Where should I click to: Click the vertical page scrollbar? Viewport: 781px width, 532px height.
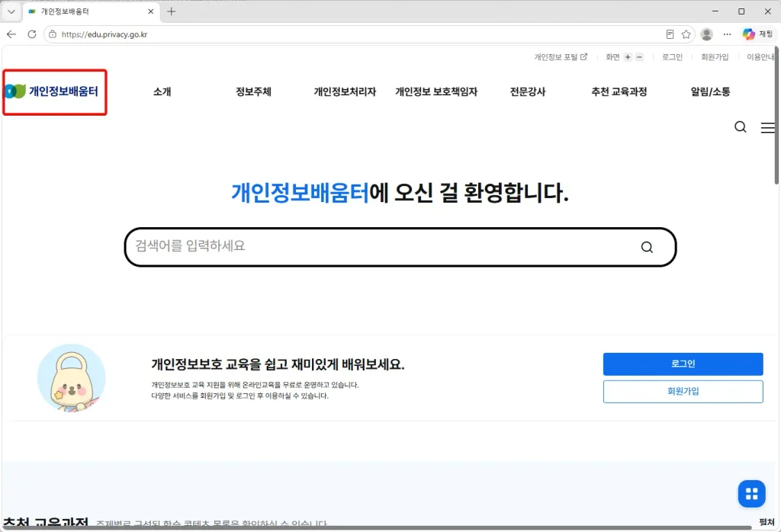[x=777, y=115]
